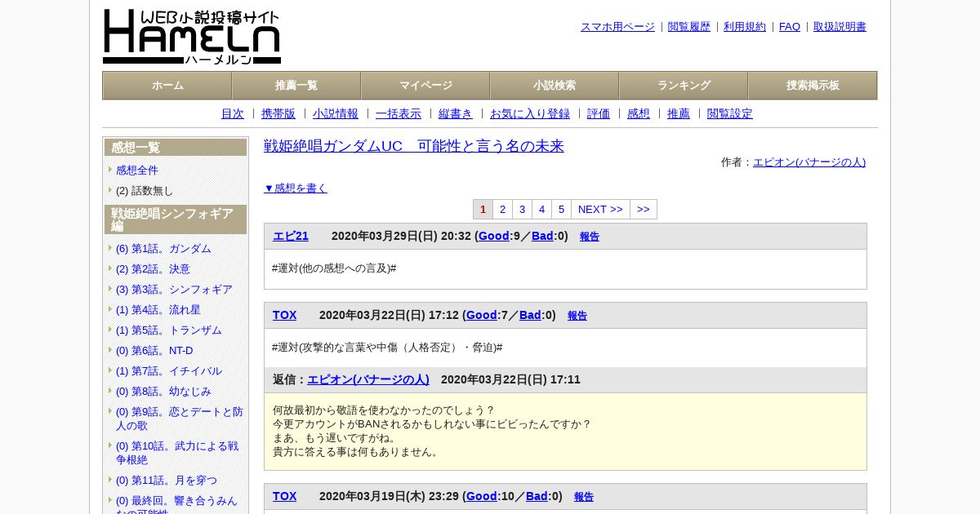Open 第1話。ガンダム comments
Screen dimensions: 980x514
(x=163, y=249)
